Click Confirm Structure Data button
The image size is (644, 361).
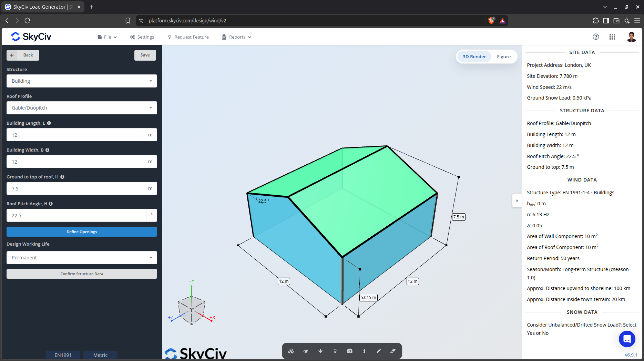[x=82, y=274]
